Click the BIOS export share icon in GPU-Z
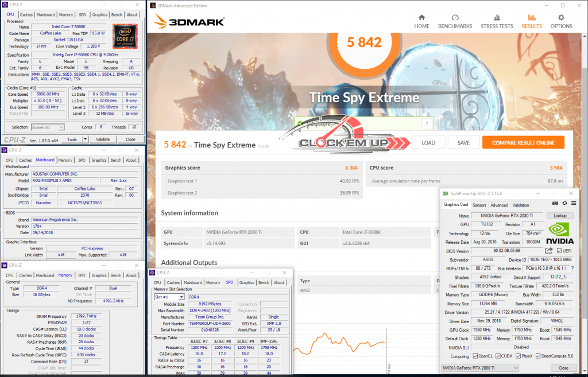The image size is (588, 377). pyautogui.click(x=549, y=251)
